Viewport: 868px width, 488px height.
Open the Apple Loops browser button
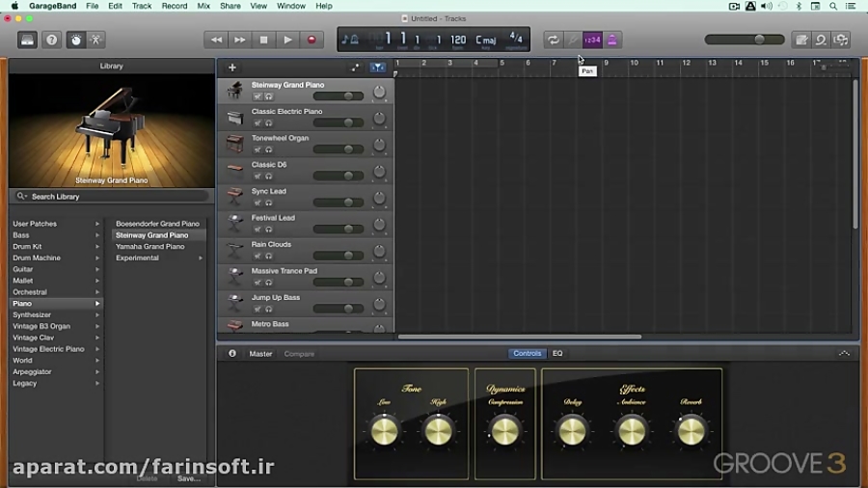coord(821,40)
